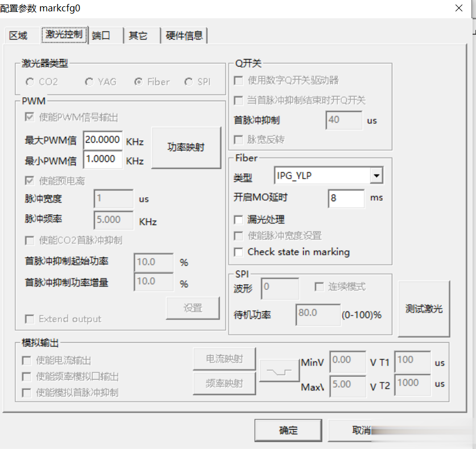The height and width of the screenshot is (449, 476).
Task: Click the pulse waveform graphic
Action: [x=279, y=372]
